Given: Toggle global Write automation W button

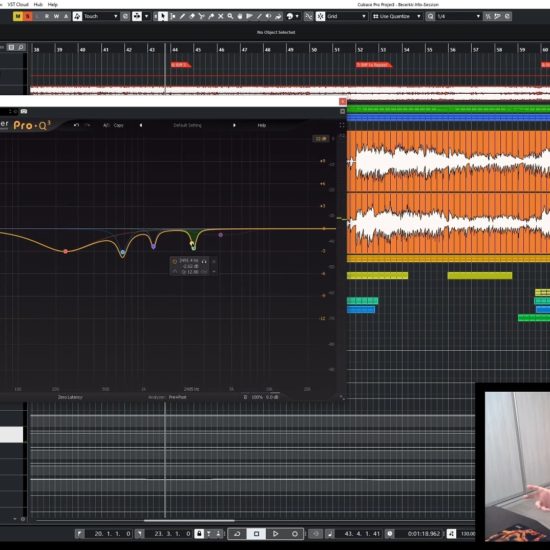Looking at the screenshot, I should pos(56,16).
